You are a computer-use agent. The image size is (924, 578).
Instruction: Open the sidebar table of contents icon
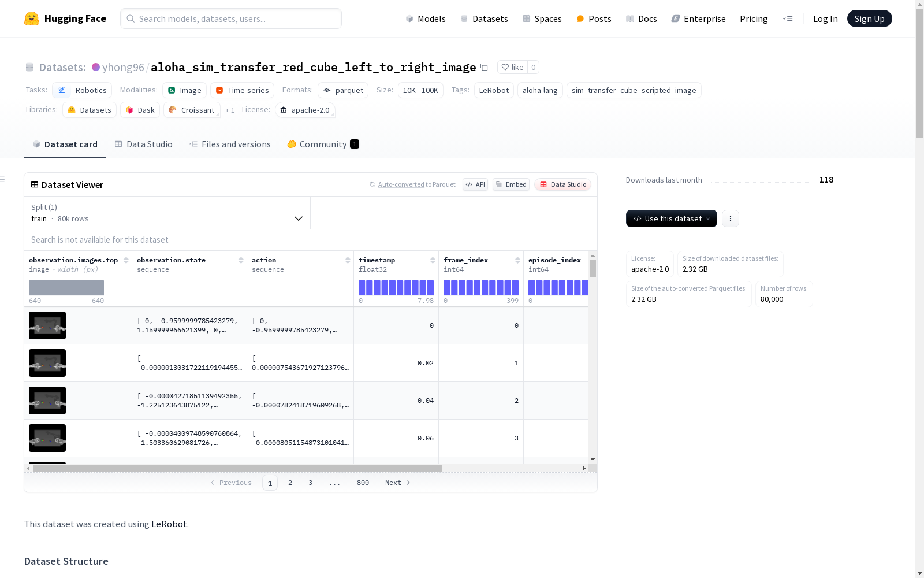(x=3, y=179)
